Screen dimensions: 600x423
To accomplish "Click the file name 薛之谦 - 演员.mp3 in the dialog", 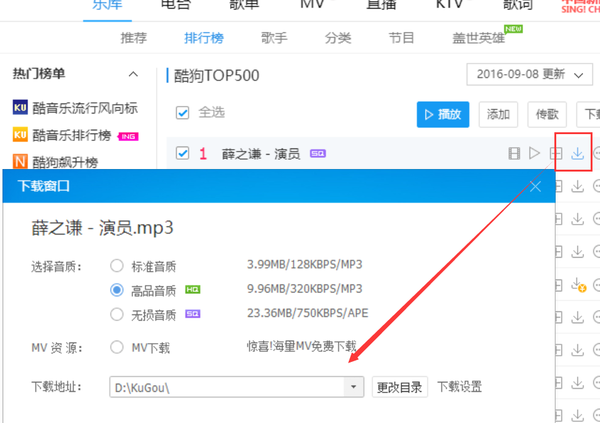I will point(102,228).
